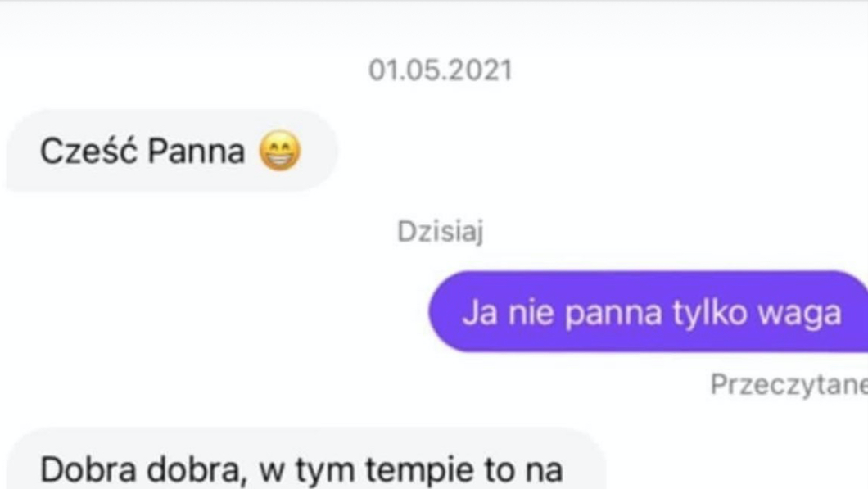Click the word "Dobra" starting last message
The height and width of the screenshot is (489, 868).
coord(88,470)
